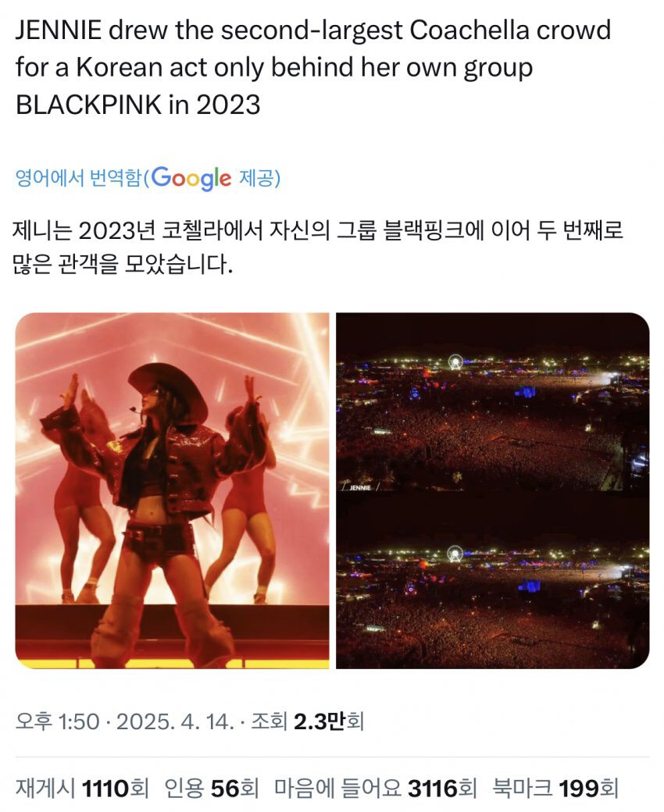Open the Coachella crowd comparison photo

click(493, 490)
